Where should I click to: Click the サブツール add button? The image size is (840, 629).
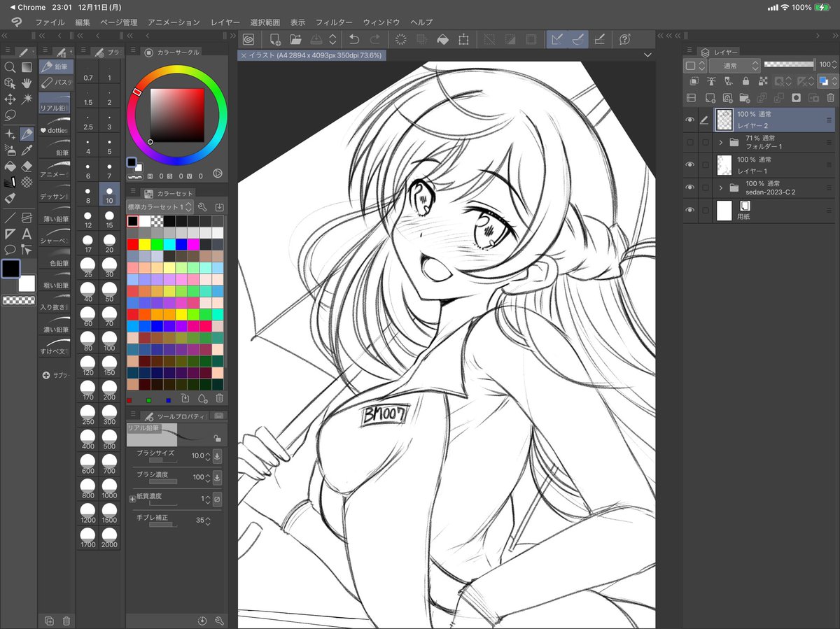(46, 375)
